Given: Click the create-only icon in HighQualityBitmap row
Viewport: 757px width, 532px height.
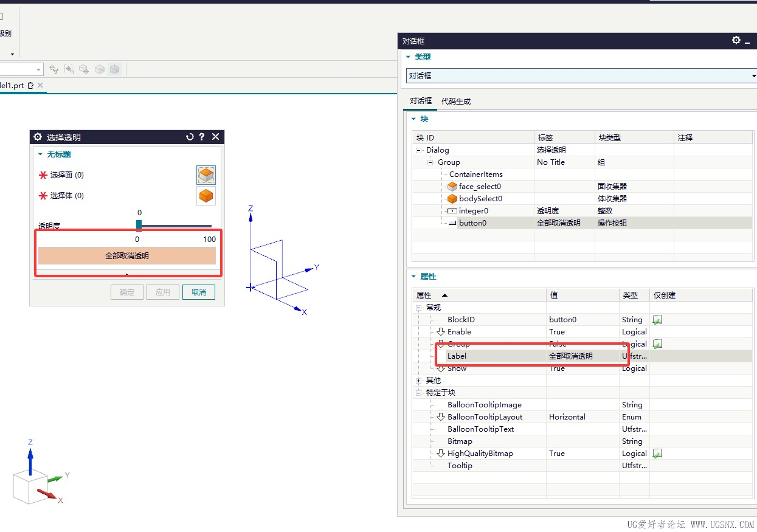Looking at the screenshot, I should (657, 454).
